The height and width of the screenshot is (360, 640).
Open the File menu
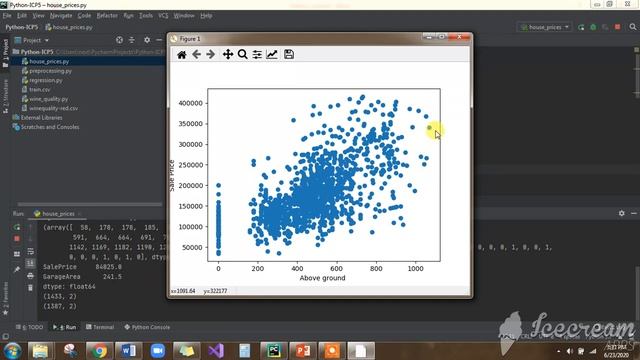pos(7,16)
